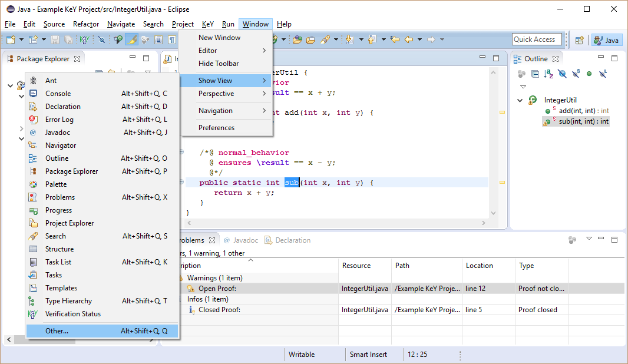Click the Search flashlight toolbar icon
The width and height of the screenshot is (628, 364).
coord(325,39)
